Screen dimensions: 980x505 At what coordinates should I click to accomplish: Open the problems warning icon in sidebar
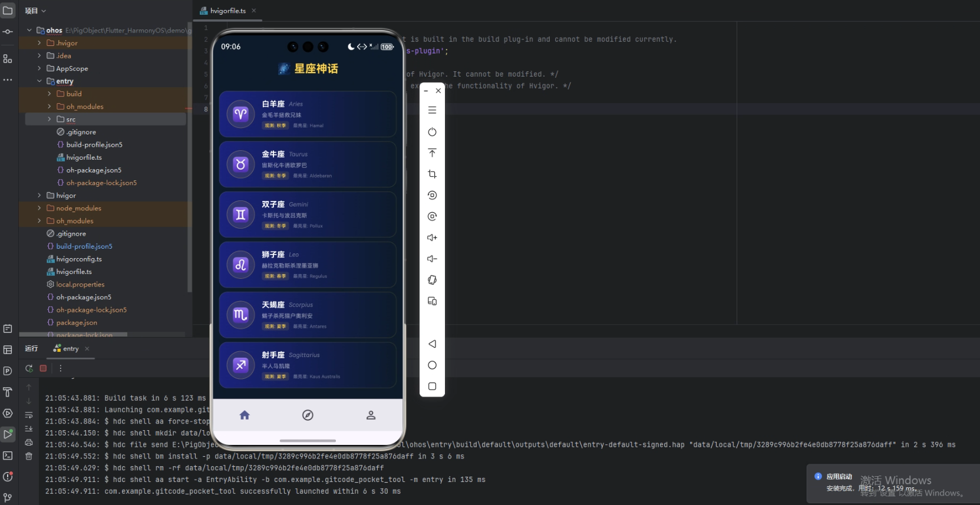(8, 477)
